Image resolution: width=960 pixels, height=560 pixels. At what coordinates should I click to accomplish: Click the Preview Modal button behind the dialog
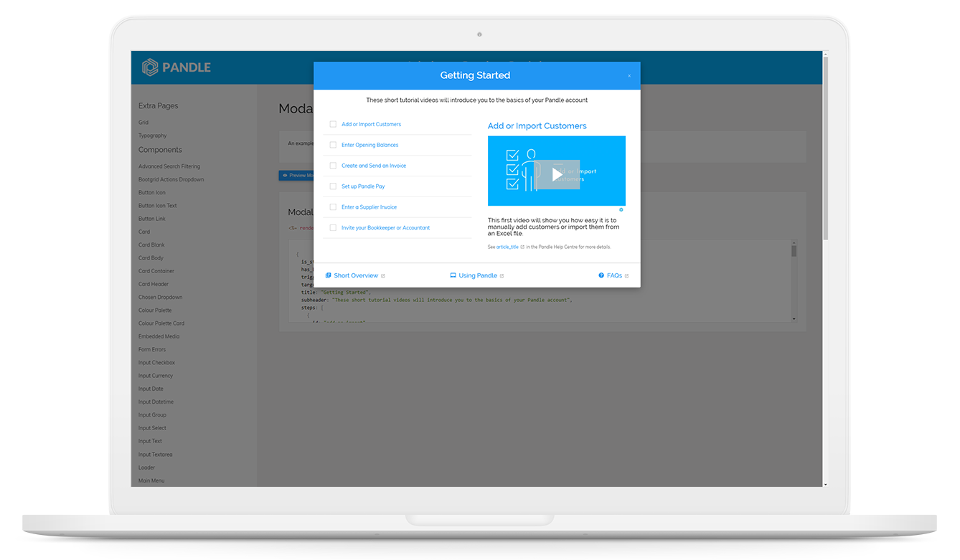coord(296,175)
